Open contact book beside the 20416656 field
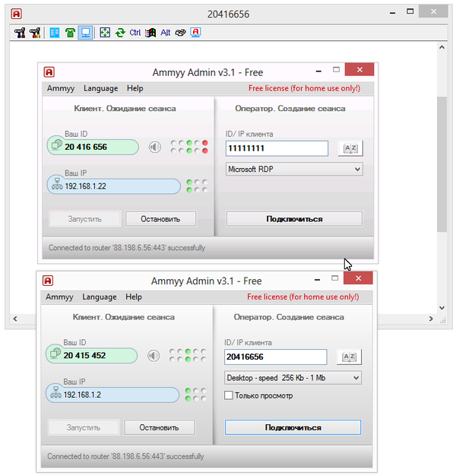This screenshot has width=456, height=476. click(349, 357)
